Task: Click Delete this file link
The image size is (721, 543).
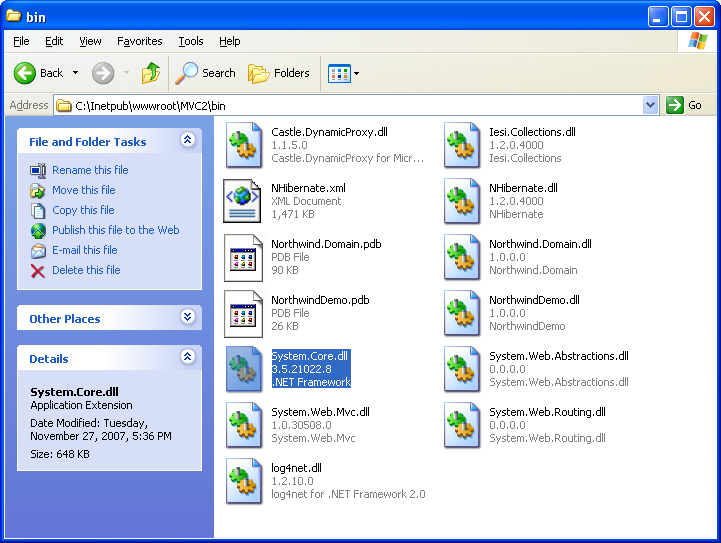Action: 86,270
